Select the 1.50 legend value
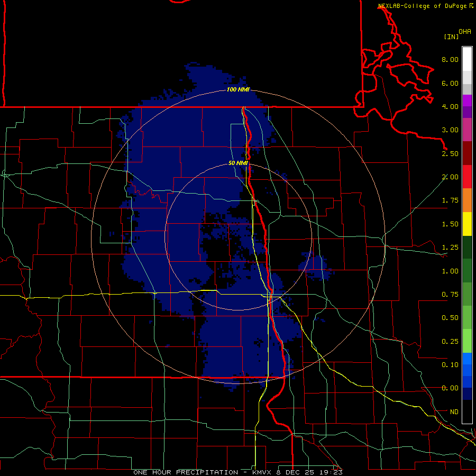The width and height of the screenshot is (476, 476). [450, 224]
